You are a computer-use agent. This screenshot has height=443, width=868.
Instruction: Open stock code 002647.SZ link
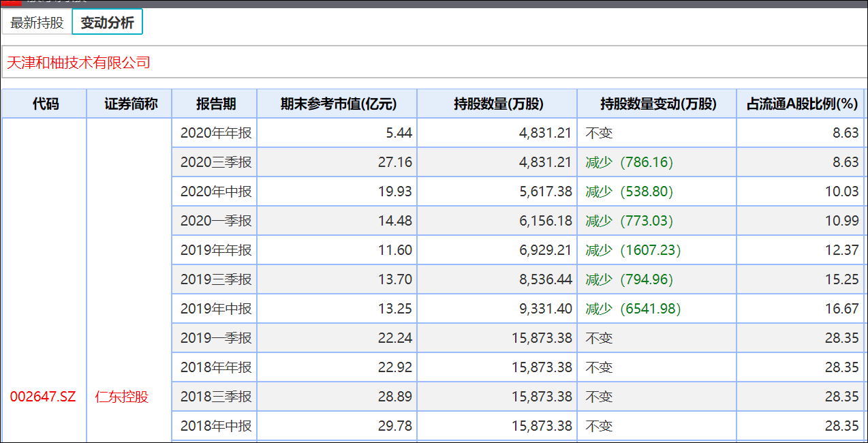pos(44,397)
